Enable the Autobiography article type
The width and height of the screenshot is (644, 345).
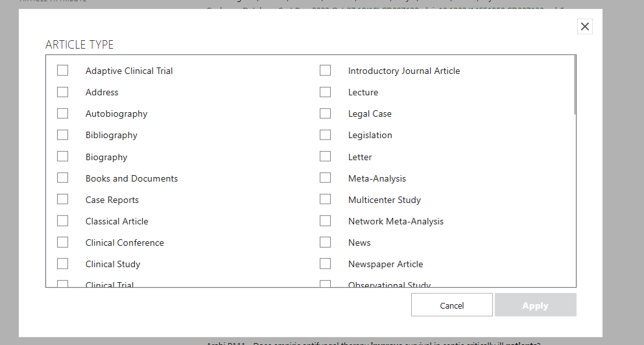63,113
